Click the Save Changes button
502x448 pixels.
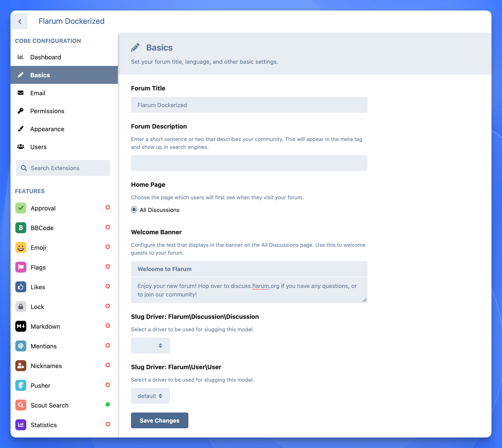click(x=159, y=420)
